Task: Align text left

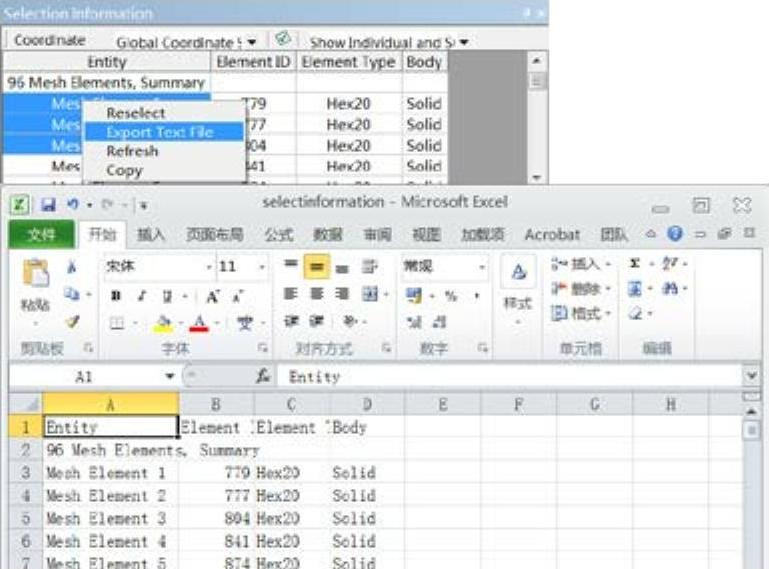Action: point(290,294)
